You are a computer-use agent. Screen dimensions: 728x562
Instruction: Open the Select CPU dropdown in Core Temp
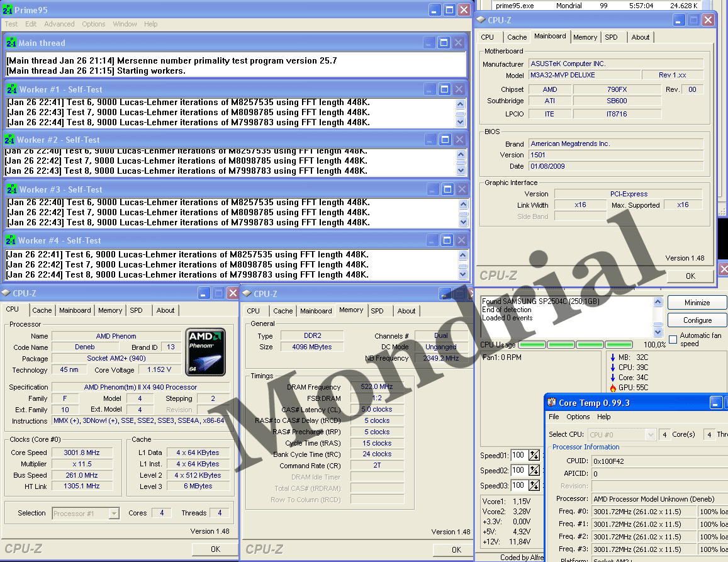(x=651, y=435)
